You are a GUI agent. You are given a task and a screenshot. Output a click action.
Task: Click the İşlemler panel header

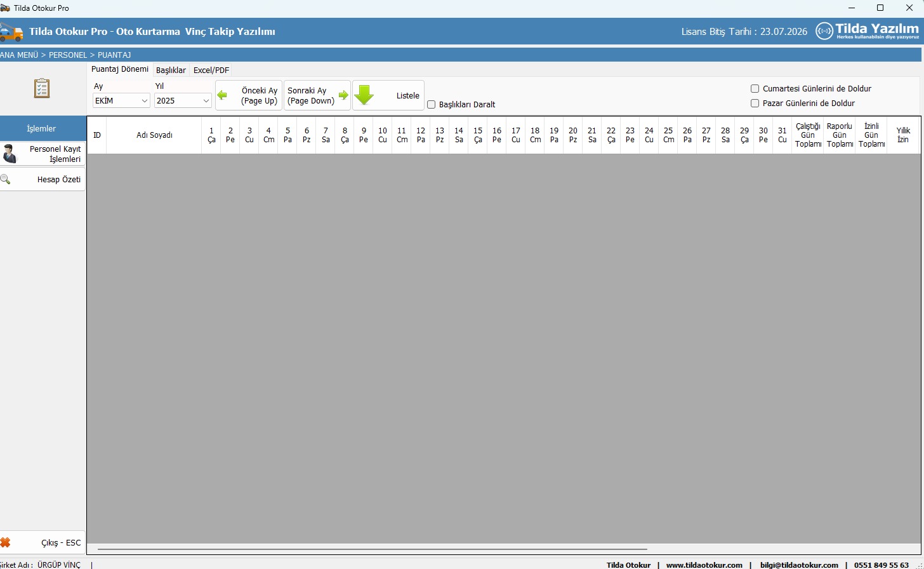tap(42, 128)
